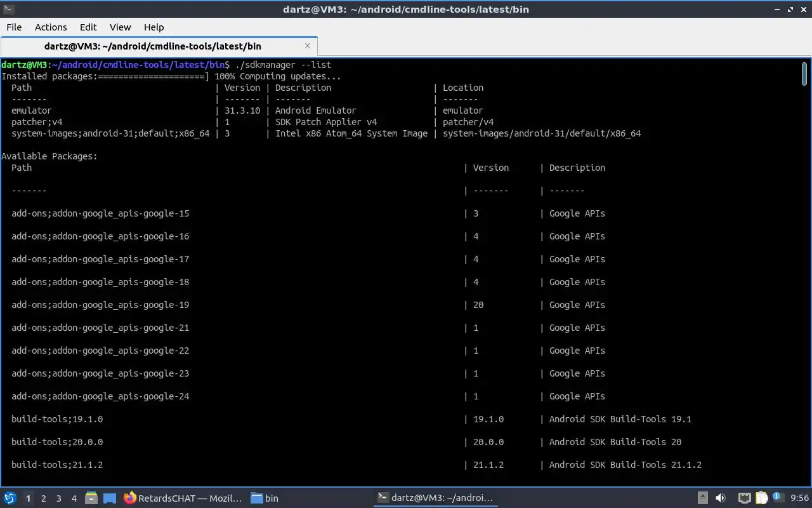The width and height of the screenshot is (812, 508).
Task: Open the View menu
Action: tap(120, 27)
